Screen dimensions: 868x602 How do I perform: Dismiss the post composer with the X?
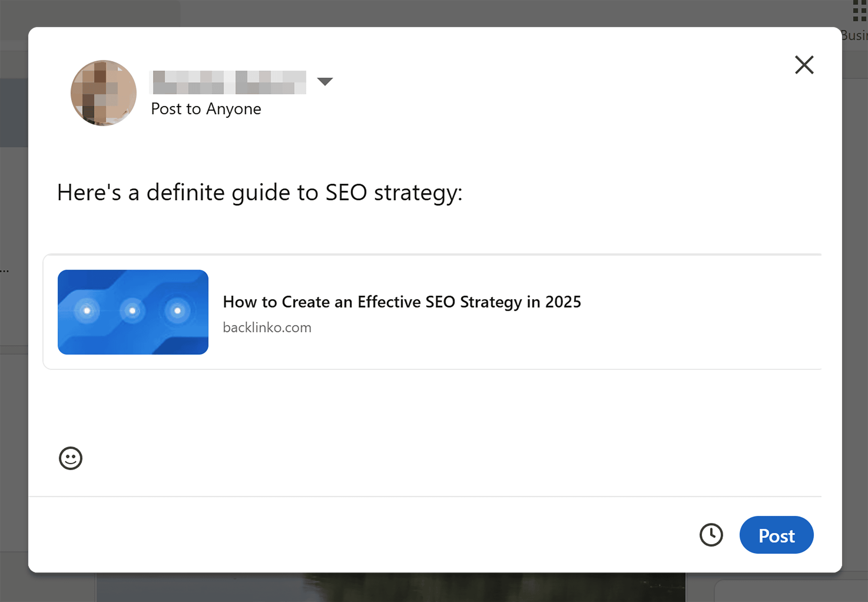(804, 65)
